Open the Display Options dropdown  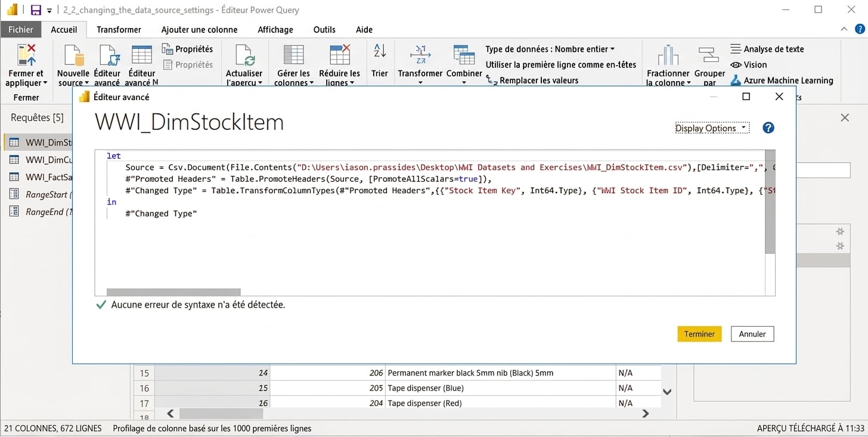tap(712, 128)
